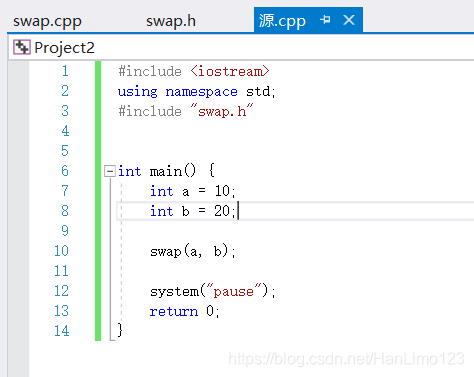Click the 'return 0;' statement
Viewport: 474px width, 377px height.
tap(184, 311)
